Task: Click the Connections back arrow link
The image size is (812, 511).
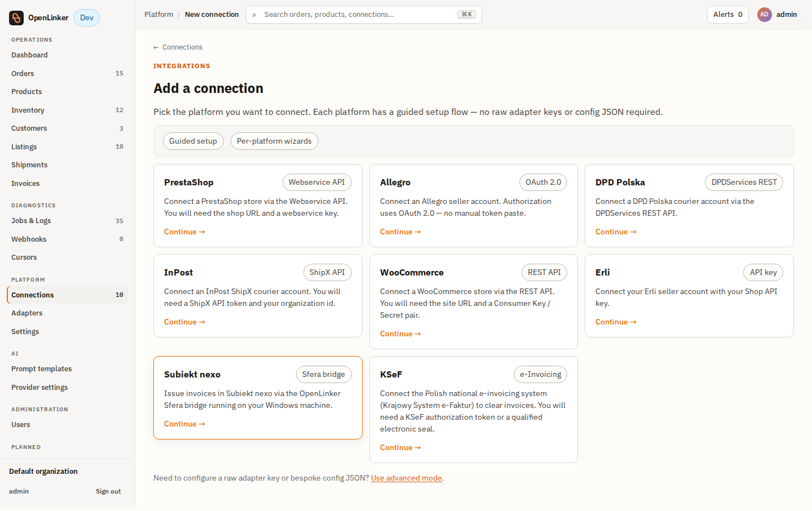Action: click(x=178, y=47)
